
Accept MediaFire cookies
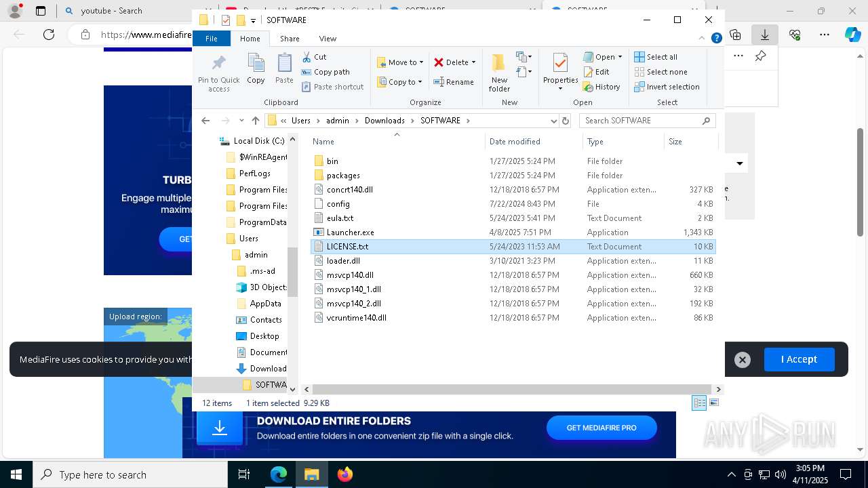799,359
